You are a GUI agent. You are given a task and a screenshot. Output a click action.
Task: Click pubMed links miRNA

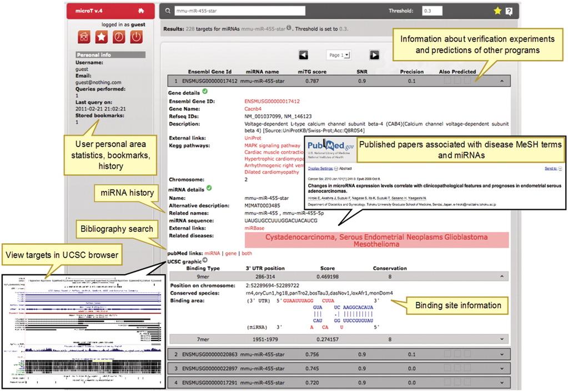tap(212, 254)
